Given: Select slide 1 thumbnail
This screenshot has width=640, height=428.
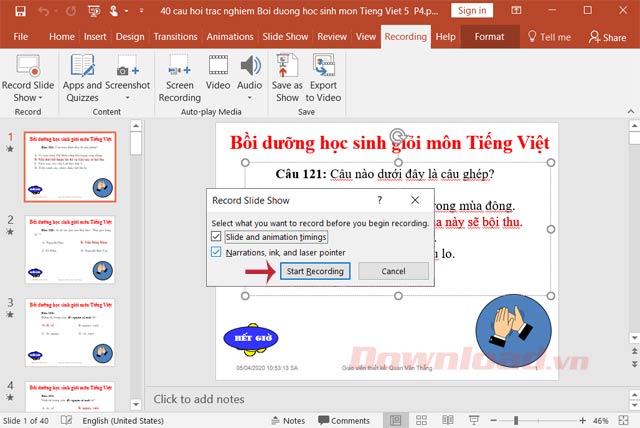Looking at the screenshot, I should coord(70,167).
